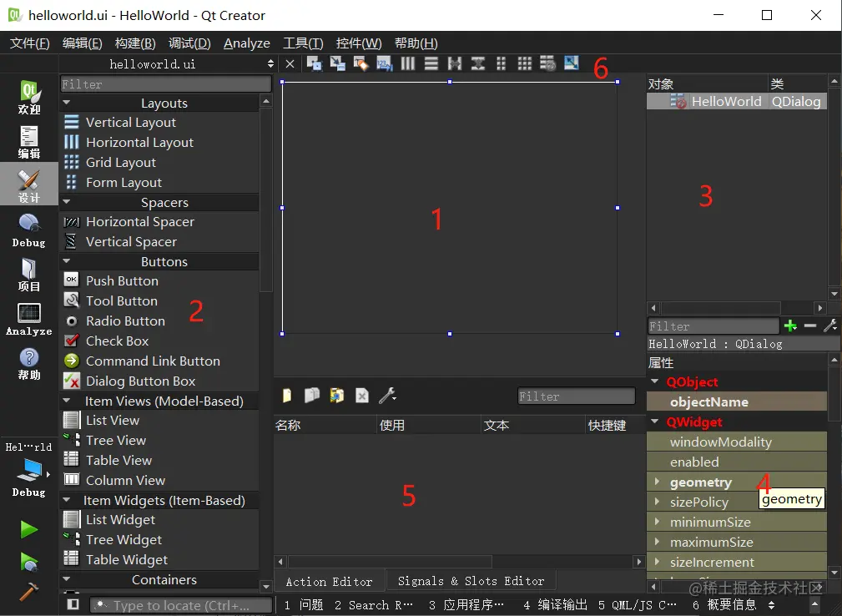Select HelloWorld row in object inspector

[x=736, y=101]
